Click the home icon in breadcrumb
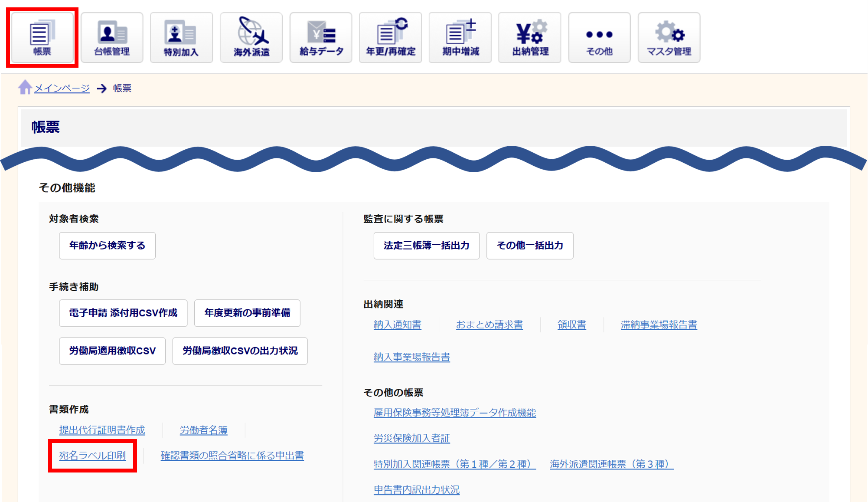The image size is (868, 502). click(25, 87)
